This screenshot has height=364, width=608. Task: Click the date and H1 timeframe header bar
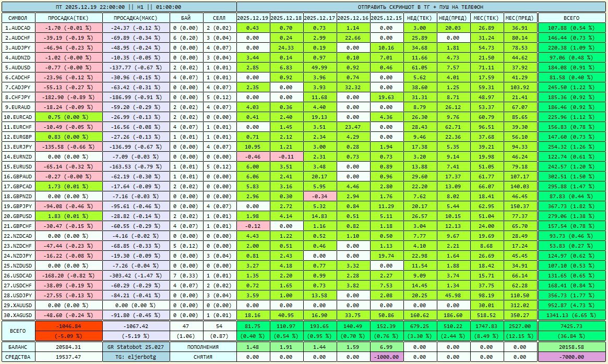coord(118,7)
